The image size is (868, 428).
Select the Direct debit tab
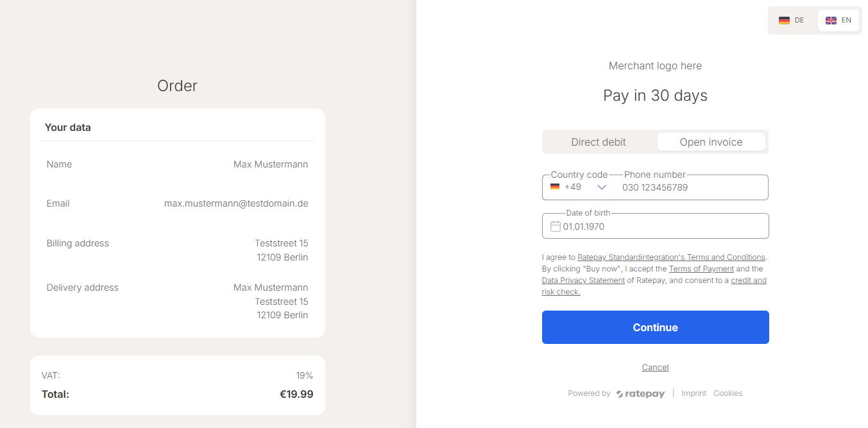[x=599, y=142]
